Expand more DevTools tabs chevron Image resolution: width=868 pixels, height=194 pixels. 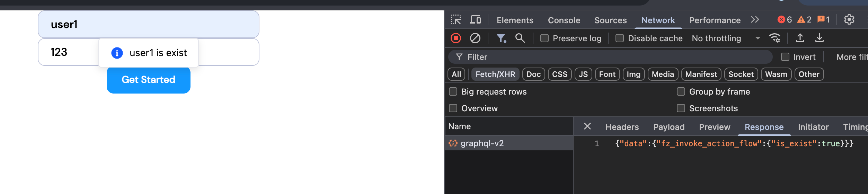click(755, 20)
